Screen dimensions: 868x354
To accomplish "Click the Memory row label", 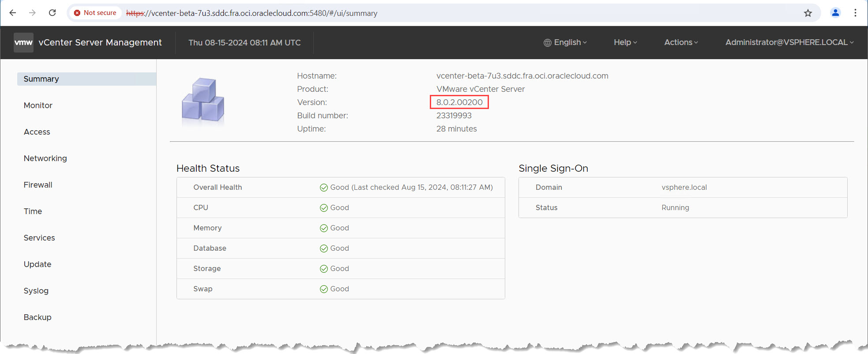I will 207,228.
